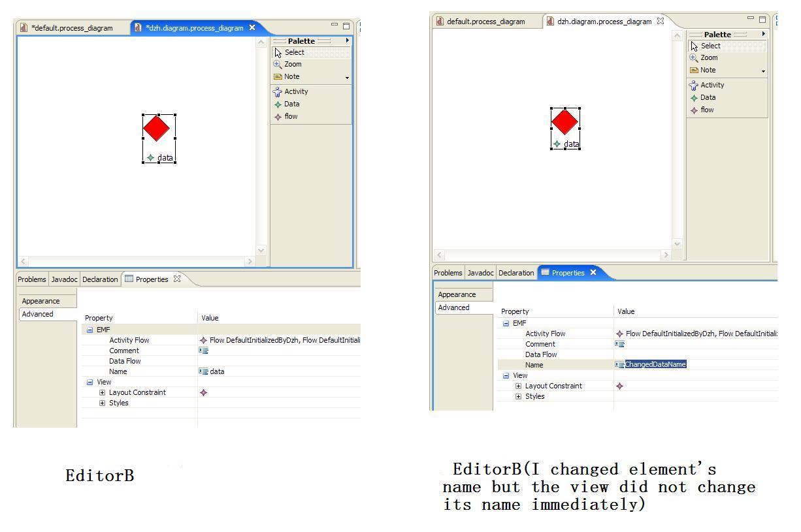Switch to Problems tab in left window

(32, 279)
